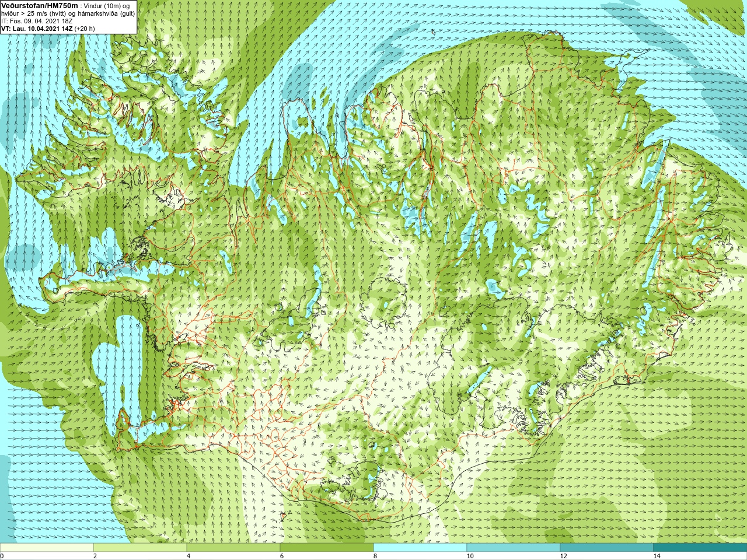
Task: Click the legend scale label '8'
Action: [x=375, y=556]
